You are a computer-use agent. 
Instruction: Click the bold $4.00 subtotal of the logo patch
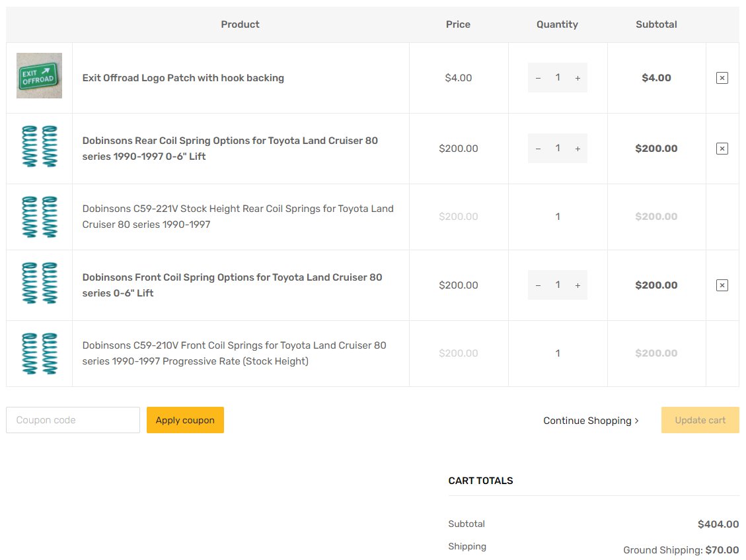(x=657, y=78)
